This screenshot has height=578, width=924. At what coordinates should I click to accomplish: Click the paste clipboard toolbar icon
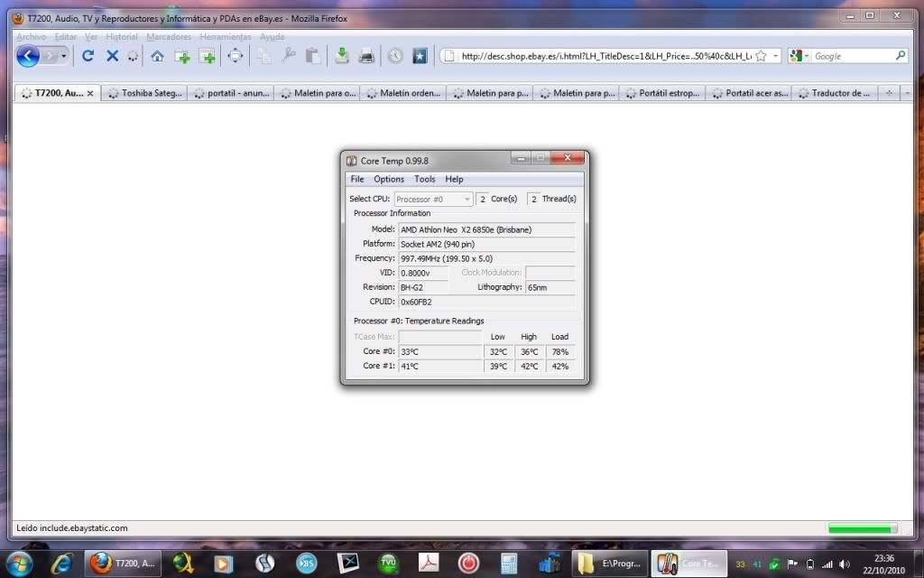click(312, 56)
